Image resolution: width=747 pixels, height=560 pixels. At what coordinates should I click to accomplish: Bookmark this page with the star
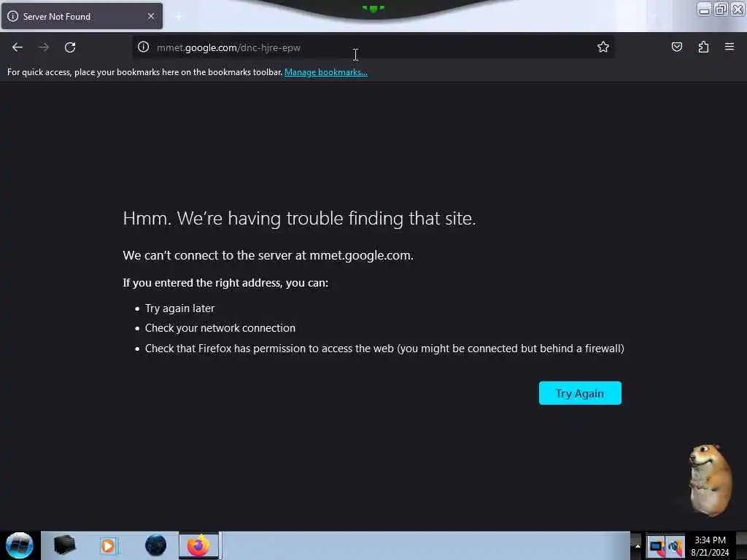coord(603,47)
